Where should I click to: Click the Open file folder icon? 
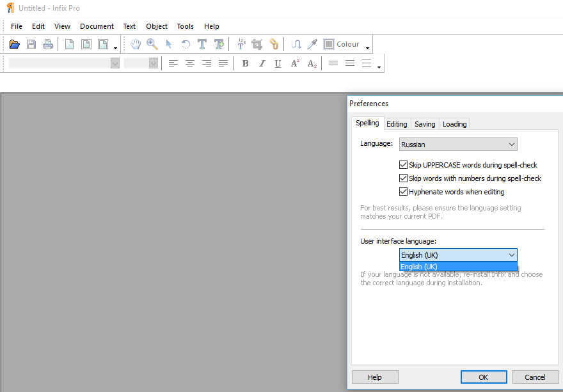[x=14, y=44]
